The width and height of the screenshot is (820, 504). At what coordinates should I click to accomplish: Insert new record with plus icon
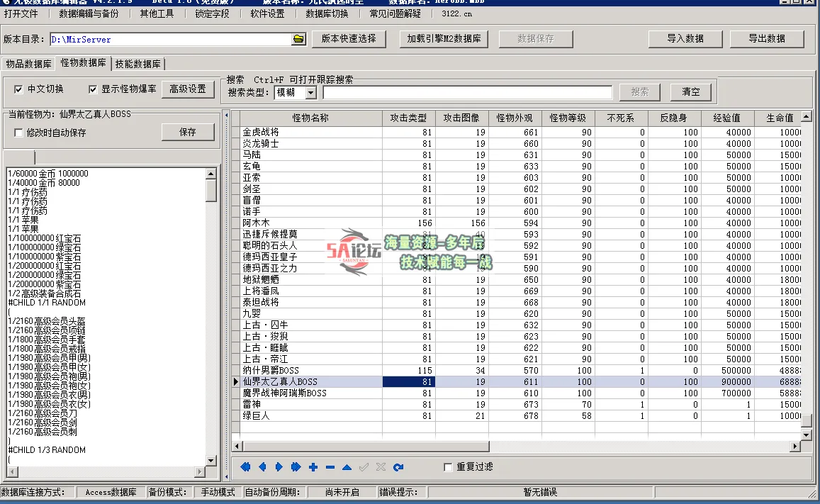[313, 467]
